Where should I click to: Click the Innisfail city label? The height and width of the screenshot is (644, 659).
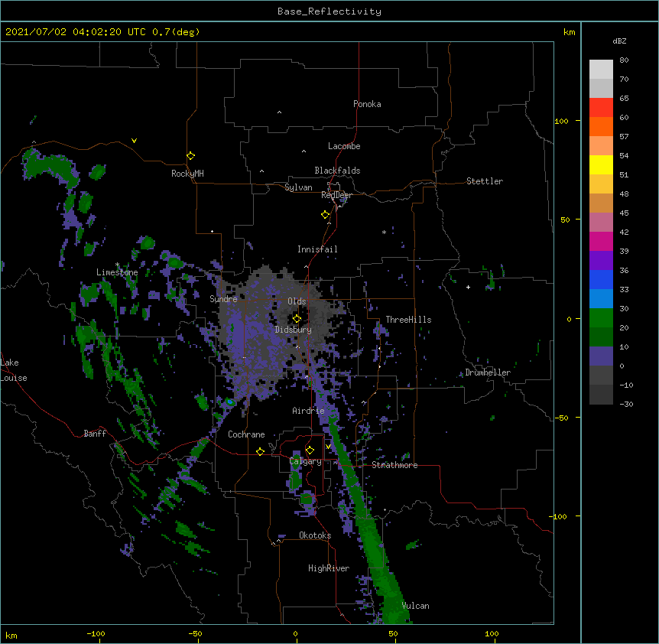[x=317, y=249]
